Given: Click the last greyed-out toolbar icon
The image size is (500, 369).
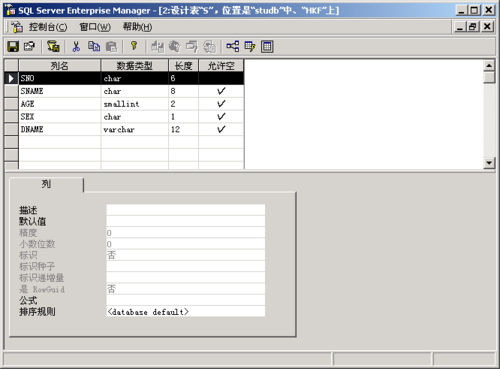Looking at the screenshot, I should click(210, 46).
